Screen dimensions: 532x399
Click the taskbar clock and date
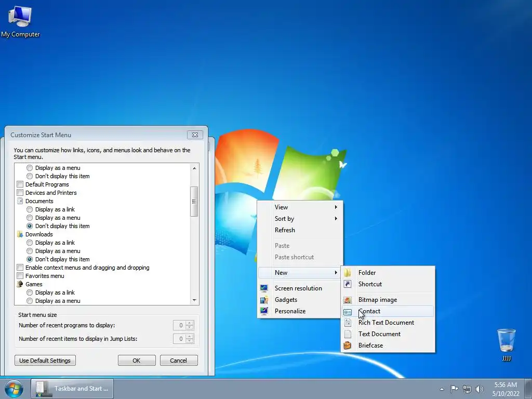click(x=506, y=389)
